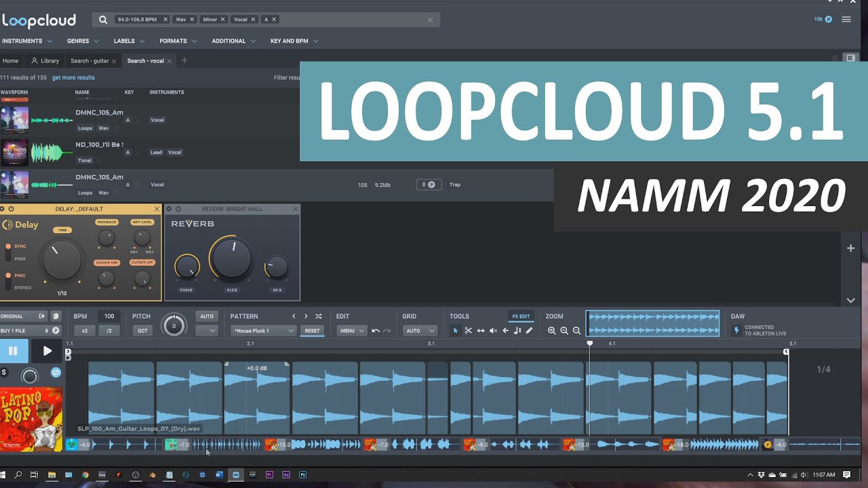Image resolution: width=868 pixels, height=488 pixels.
Task: Go to the Home tab
Action: click(x=10, y=61)
